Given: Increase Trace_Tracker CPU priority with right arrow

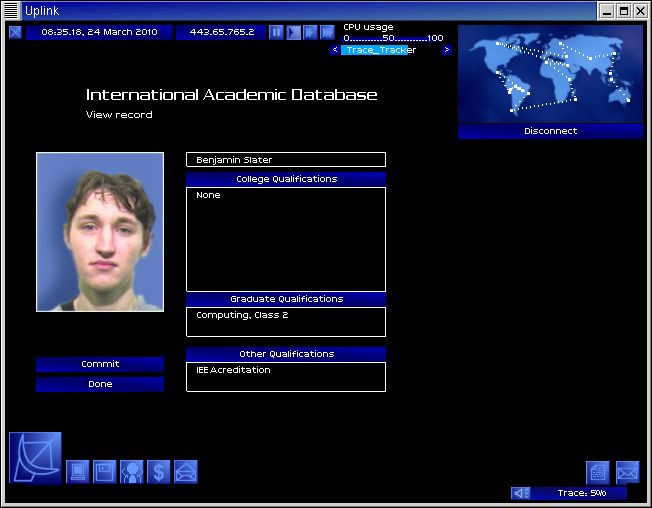Looking at the screenshot, I should pos(447,50).
